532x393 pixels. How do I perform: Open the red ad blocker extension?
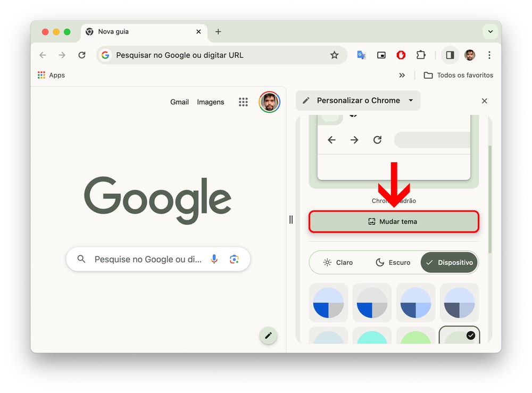click(x=401, y=55)
